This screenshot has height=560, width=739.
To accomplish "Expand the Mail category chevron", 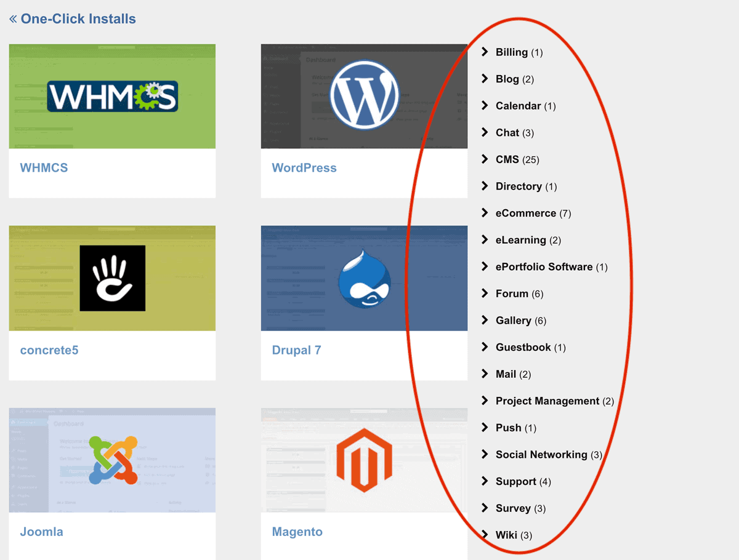I will (x=485, y=374).
